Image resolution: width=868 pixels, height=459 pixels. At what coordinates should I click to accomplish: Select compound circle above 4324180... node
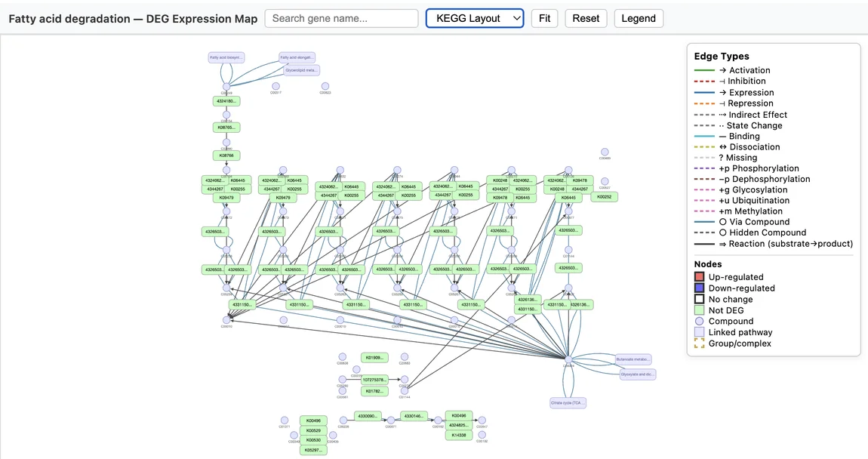[226, 87]
